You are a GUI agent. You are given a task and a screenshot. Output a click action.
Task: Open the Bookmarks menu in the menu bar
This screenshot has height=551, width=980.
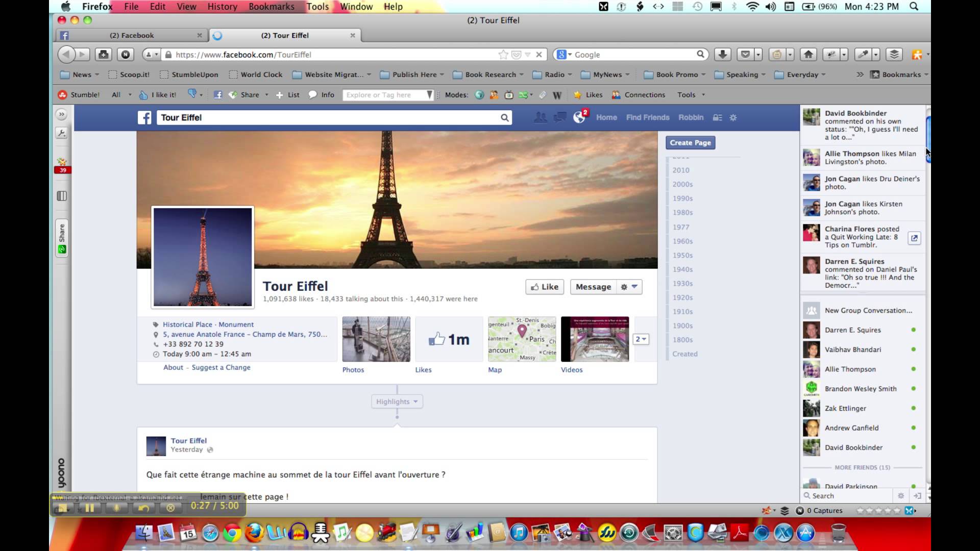coord(272,7)
